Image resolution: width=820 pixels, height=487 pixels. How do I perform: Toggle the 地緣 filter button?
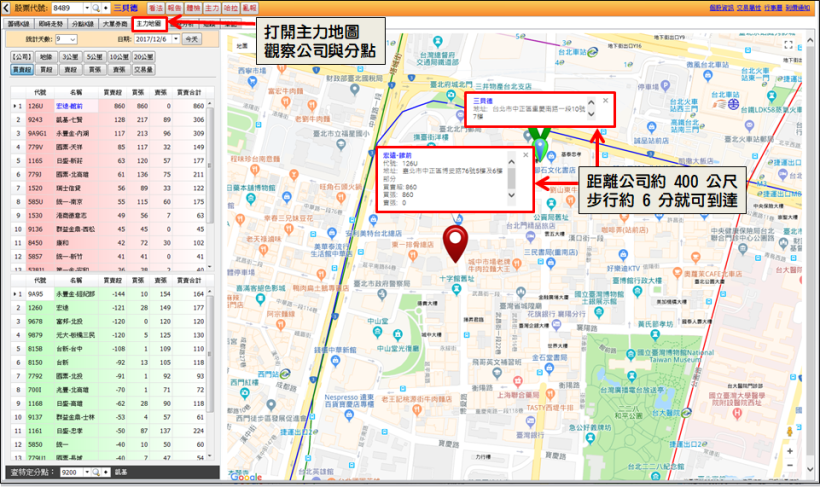47,56
